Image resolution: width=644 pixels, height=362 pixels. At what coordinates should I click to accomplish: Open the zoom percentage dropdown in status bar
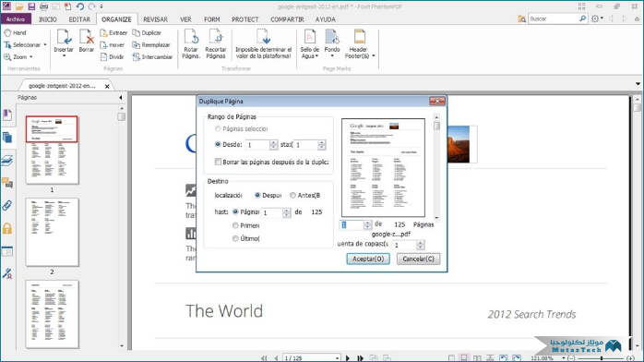coord(563,358)
